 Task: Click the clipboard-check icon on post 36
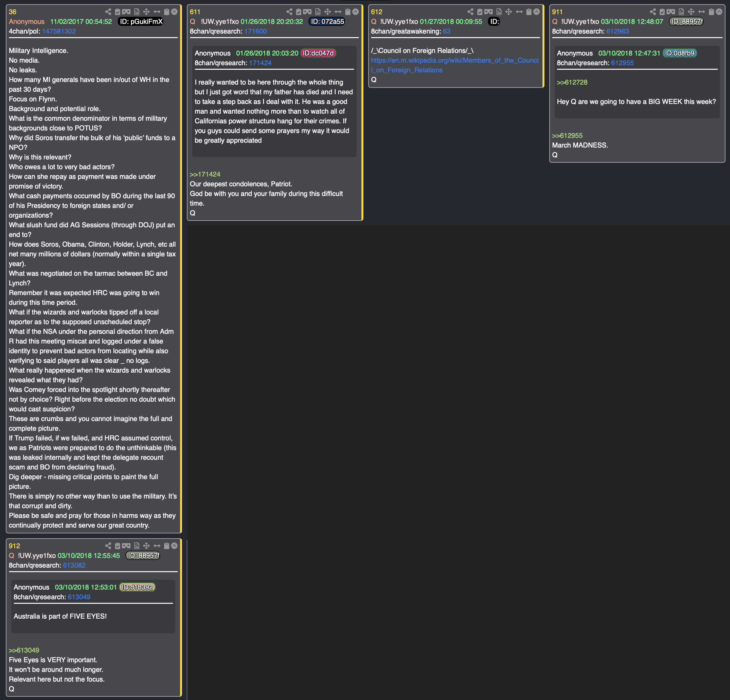tap(118, 12)
